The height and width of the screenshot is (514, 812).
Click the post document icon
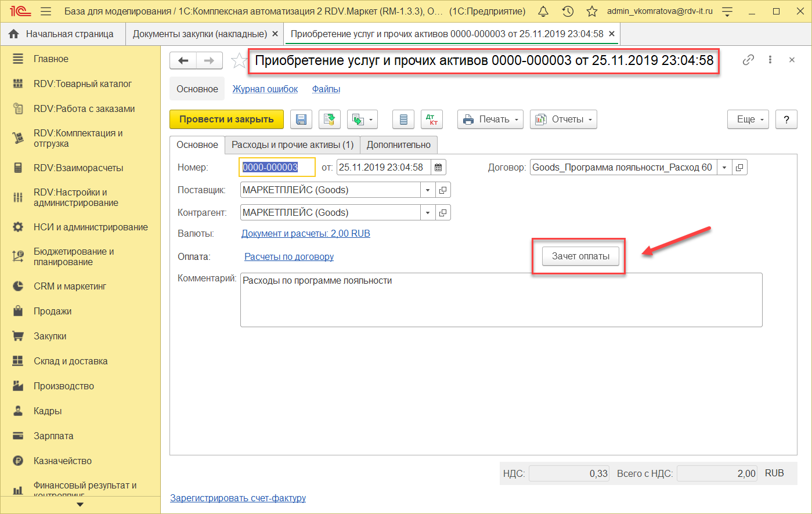(x=329, y=120)
